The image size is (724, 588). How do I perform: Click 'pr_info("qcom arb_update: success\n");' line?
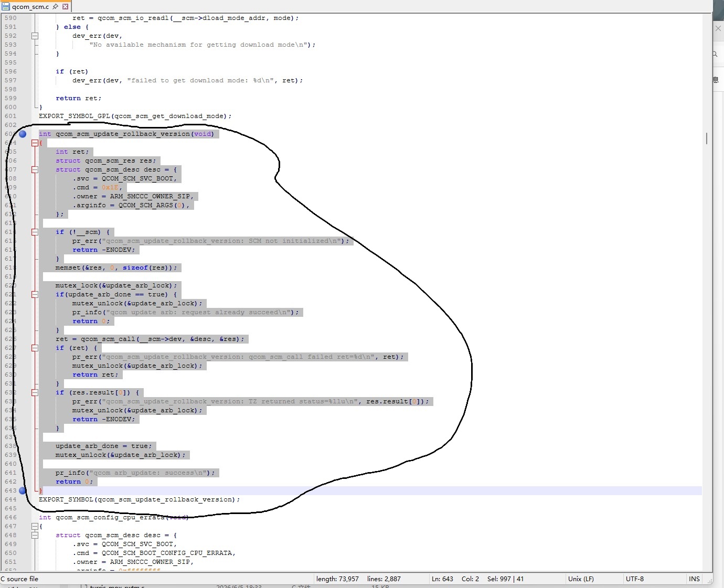point(135,473)
